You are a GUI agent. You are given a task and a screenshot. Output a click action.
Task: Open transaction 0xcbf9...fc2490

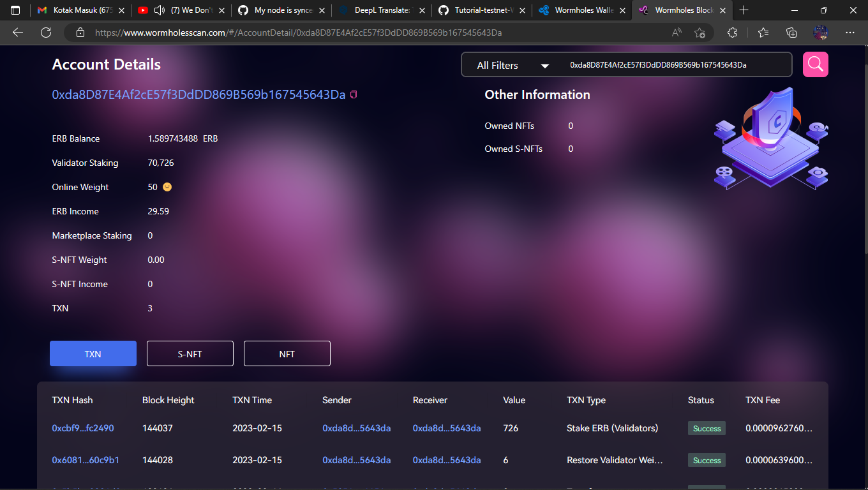tap(82, 428)
